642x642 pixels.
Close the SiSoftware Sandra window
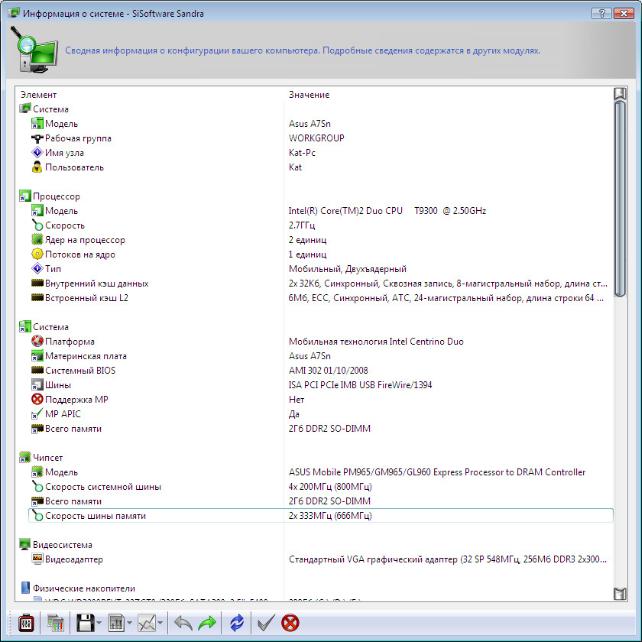click(x=624, y=13)
